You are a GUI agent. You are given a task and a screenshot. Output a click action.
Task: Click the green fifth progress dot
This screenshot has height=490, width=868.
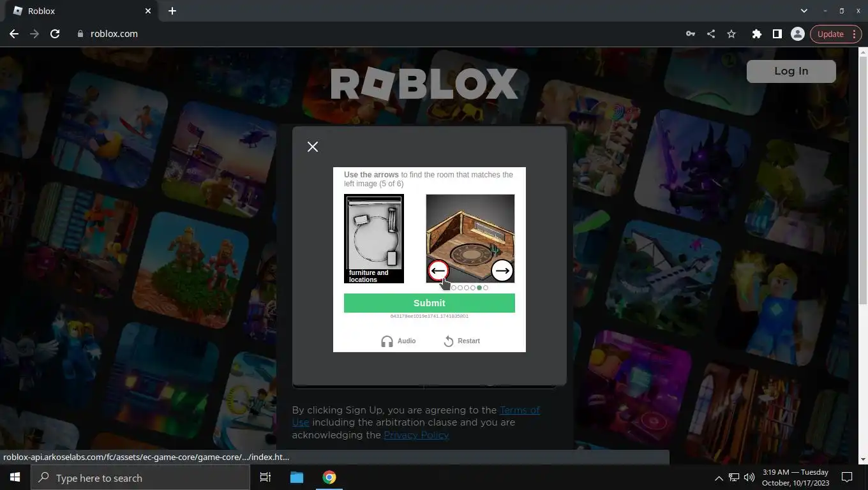point(479,288)
